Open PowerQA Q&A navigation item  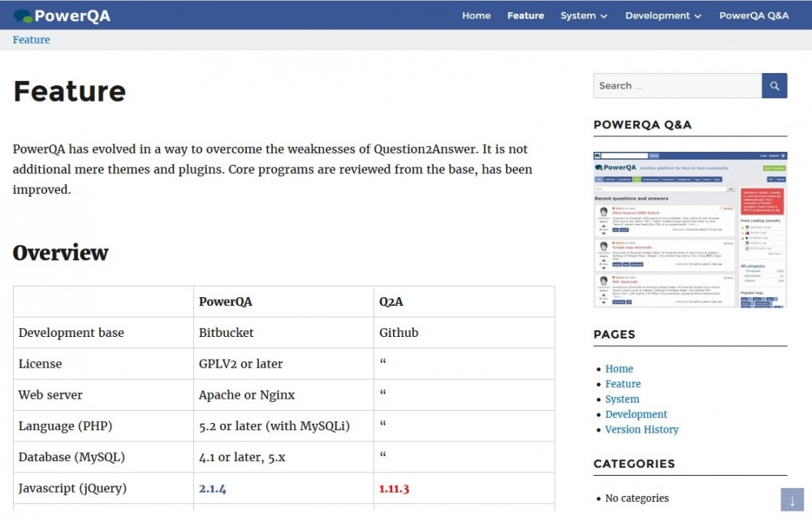click(754, 15)
